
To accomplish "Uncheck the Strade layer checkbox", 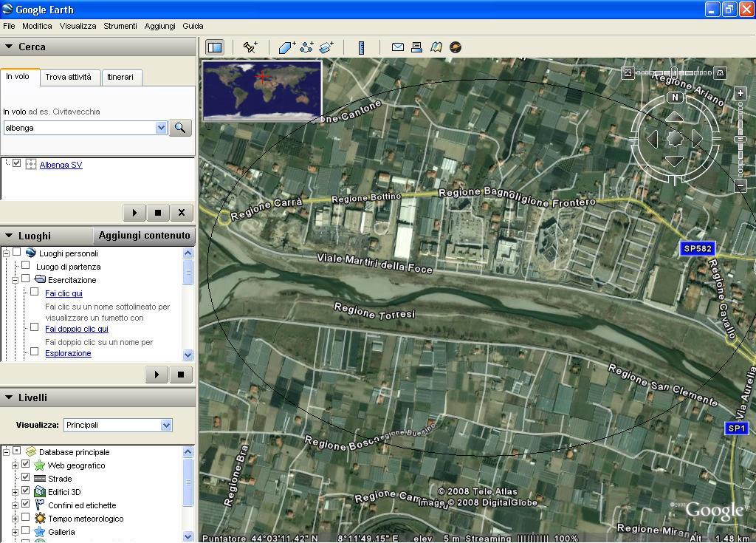I will coord(26,478).
